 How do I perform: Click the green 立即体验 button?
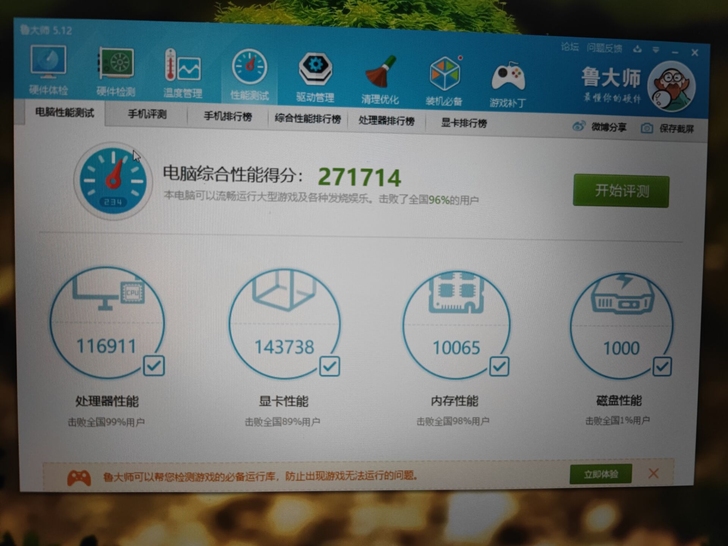[601, 474]
